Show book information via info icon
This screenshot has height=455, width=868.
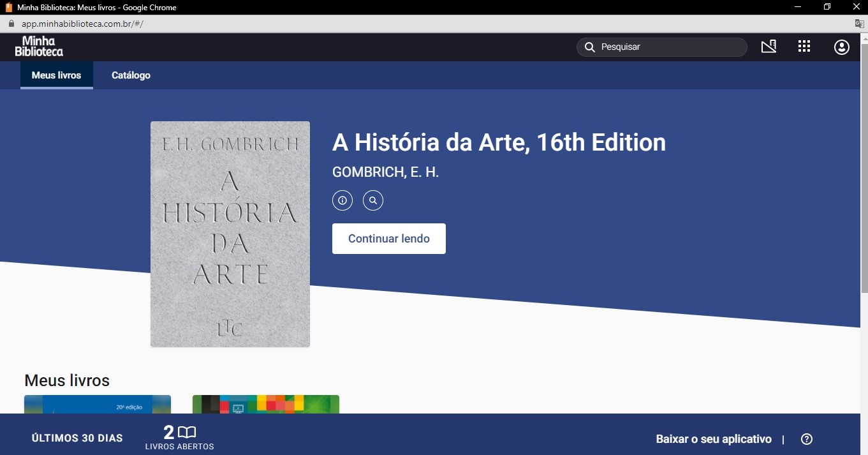pyautogui.click(x=342, y=200)
